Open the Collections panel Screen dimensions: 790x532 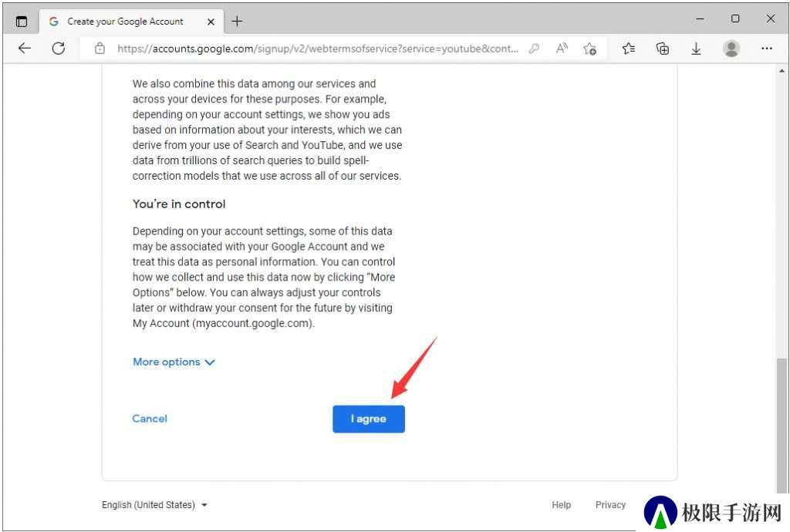pyautogui.click(x=663, y=49)
